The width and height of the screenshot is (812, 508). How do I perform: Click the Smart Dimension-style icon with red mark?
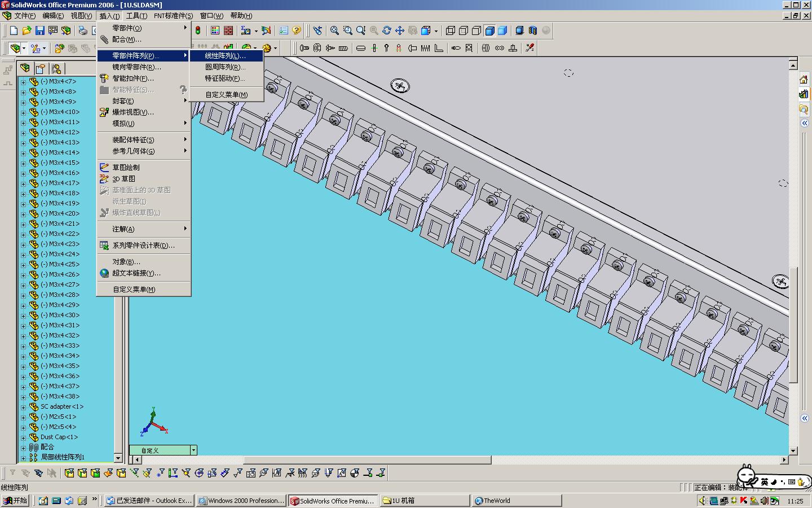(530, 48)
